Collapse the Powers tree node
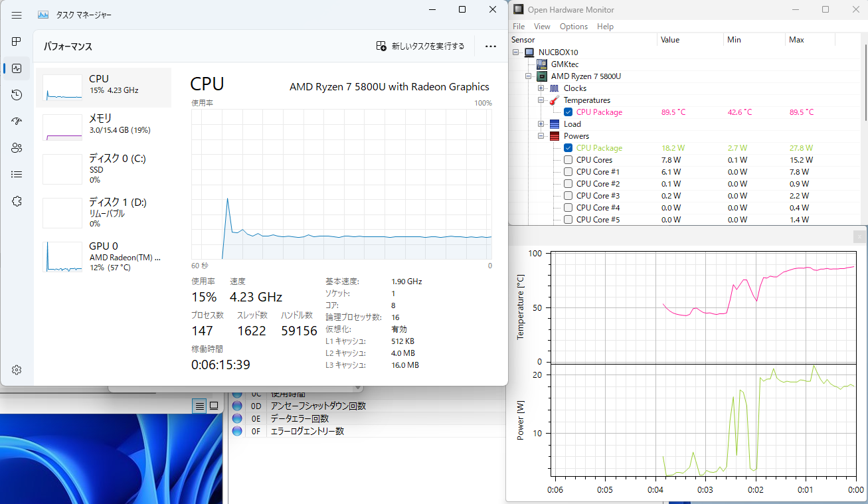The image size is (868, 504). [x=541, y=136]
